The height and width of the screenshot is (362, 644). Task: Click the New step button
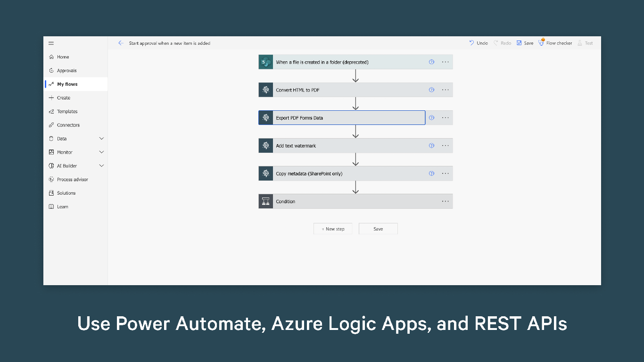tap(333, 229)
